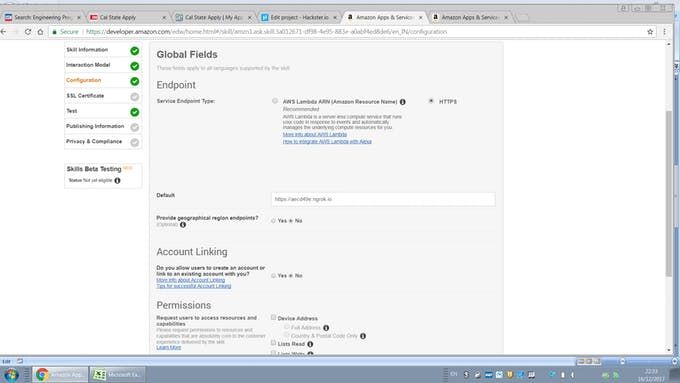Click secure padlock icon in address bar
Screen dimensions: 680x383
coord(55,32)
